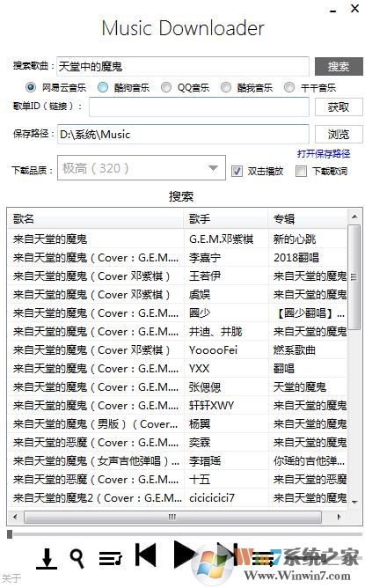Click the 歌单ID input field
This screenshot has width=365, height=588.
tap(199, 107)
